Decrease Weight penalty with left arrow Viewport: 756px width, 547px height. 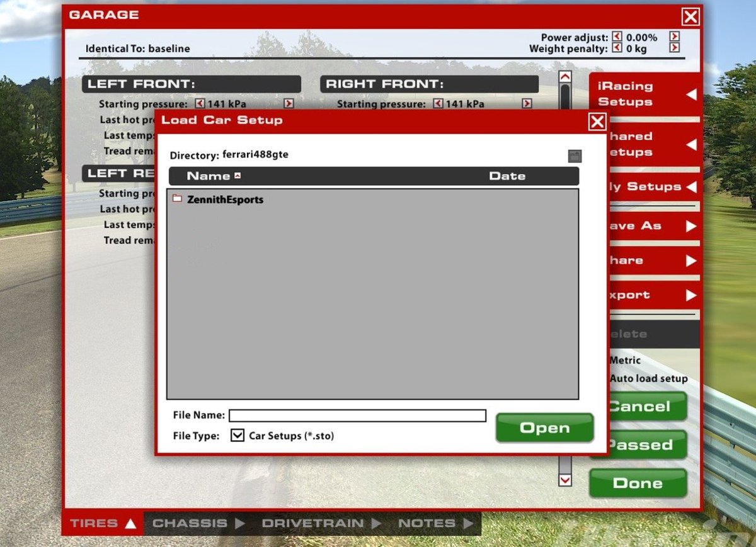coord(617,48)
